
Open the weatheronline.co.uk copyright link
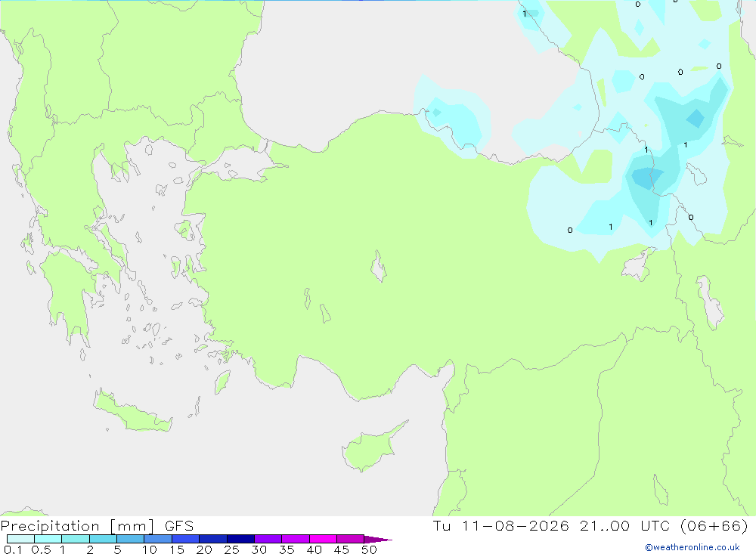(x=692, y=547)
